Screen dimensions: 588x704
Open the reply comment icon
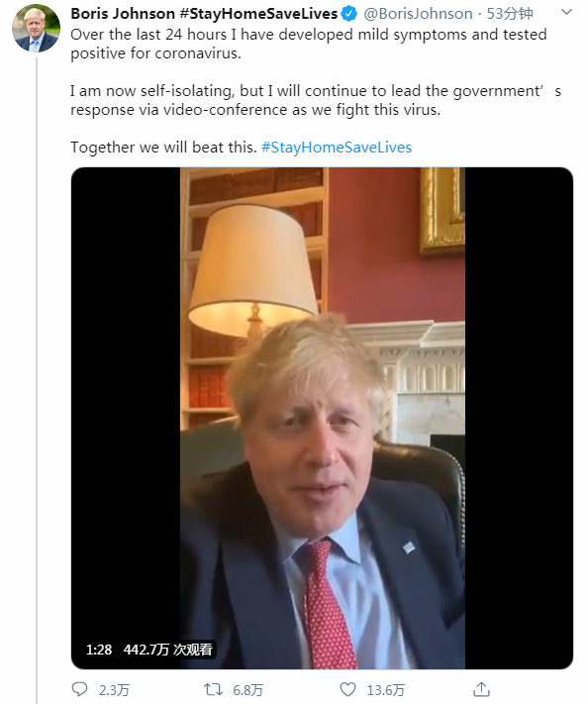[80, 689]
